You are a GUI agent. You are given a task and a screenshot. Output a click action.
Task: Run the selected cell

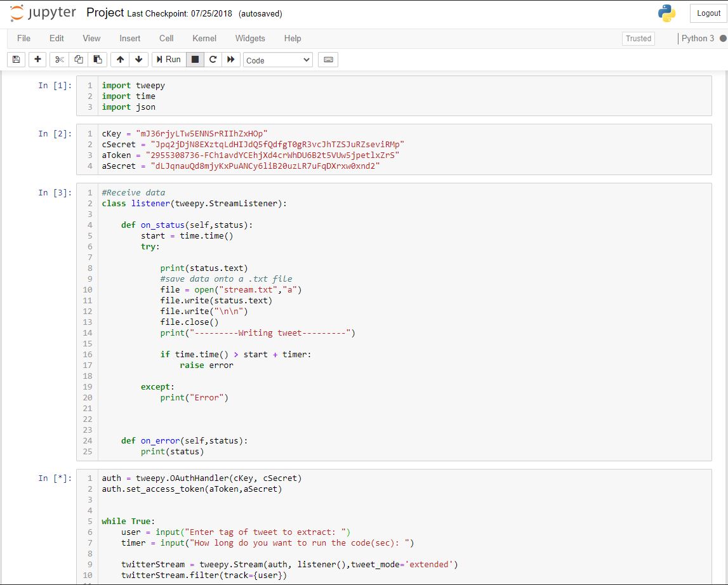pos(169,60)
